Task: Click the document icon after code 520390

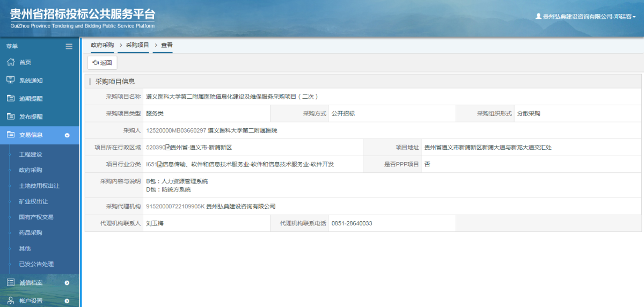Action: (x=167, y=147)
